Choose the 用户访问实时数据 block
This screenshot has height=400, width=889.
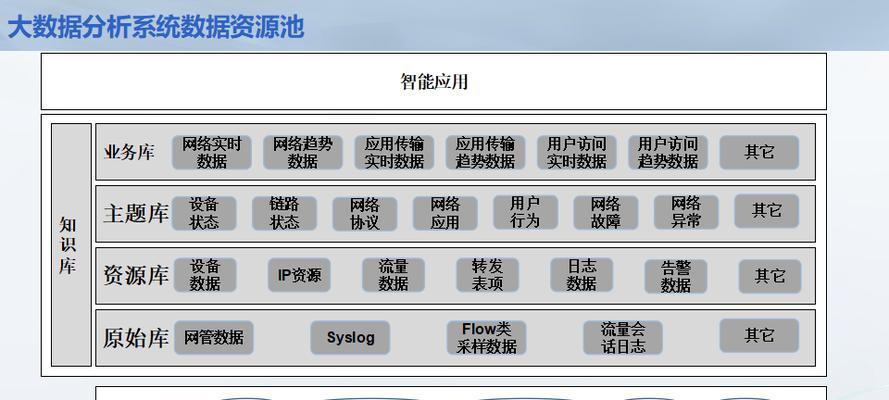577,152
